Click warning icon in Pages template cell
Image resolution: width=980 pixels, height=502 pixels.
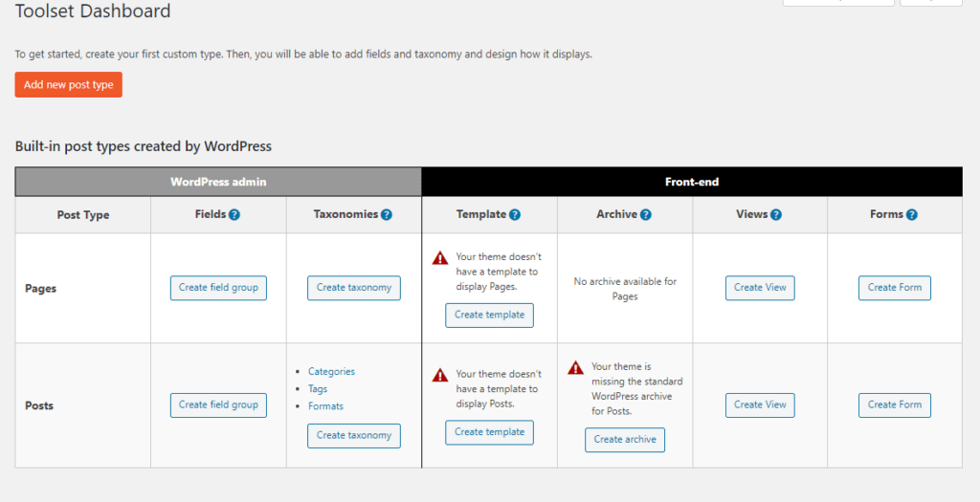pos(440,258)
